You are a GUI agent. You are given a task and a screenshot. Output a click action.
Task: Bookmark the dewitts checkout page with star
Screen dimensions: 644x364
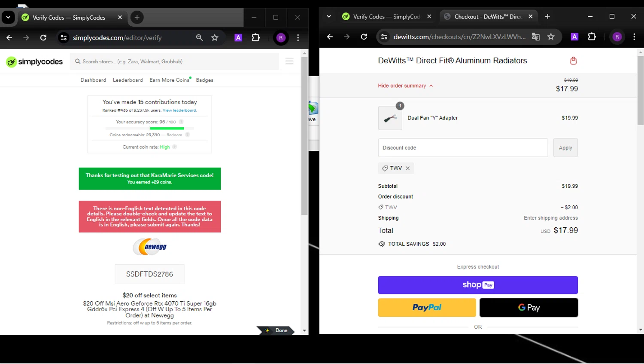click(x=551, y=37)
